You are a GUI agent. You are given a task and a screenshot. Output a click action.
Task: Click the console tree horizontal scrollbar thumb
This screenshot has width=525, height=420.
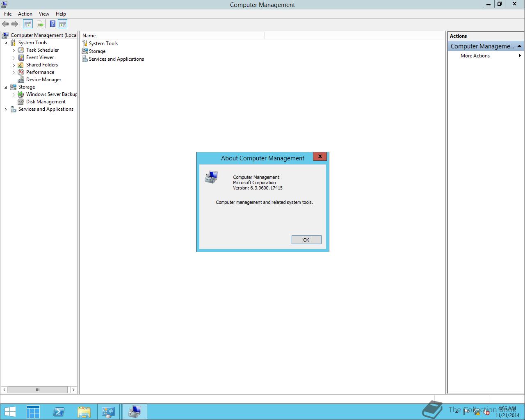tap(37, 390)
